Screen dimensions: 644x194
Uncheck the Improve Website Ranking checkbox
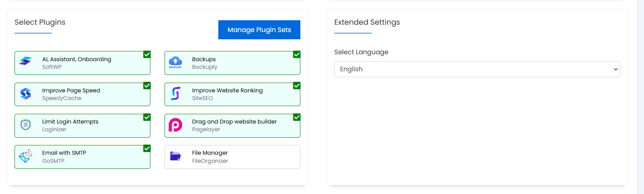pos(297,85)
